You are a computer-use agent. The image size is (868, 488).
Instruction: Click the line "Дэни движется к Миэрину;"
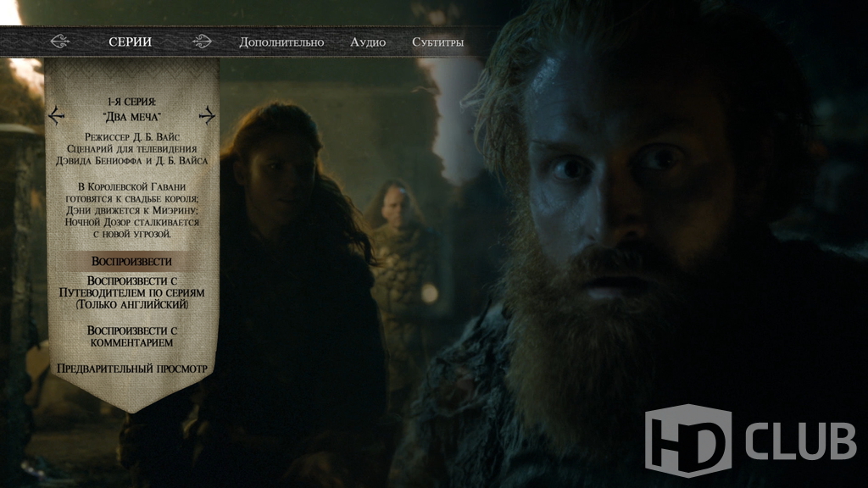131,211
